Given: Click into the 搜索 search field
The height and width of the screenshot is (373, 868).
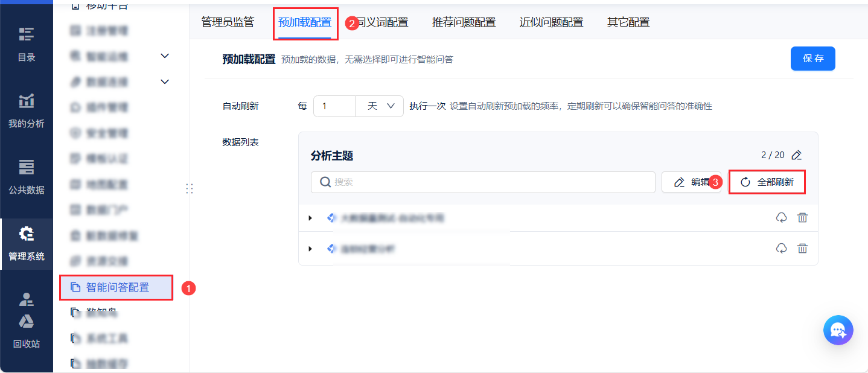Looking at the screenshot, I should pyautogui.click(x=483, y=182).
